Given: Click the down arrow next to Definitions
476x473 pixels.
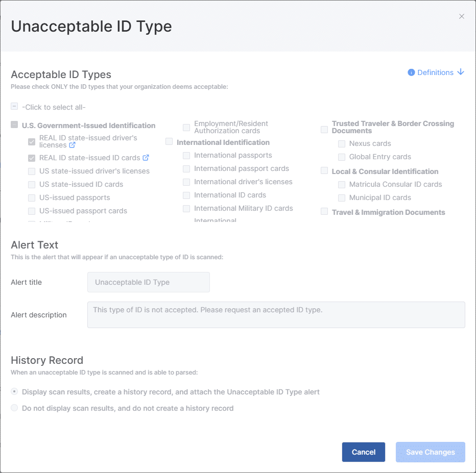Looking at the screenshot, I should 461,72.
